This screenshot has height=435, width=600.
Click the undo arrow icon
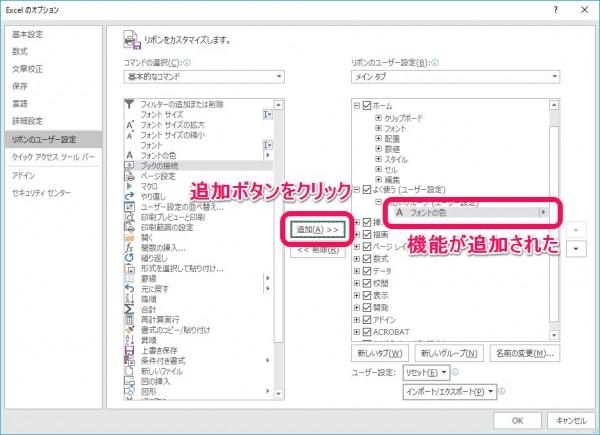pos(129,289)
